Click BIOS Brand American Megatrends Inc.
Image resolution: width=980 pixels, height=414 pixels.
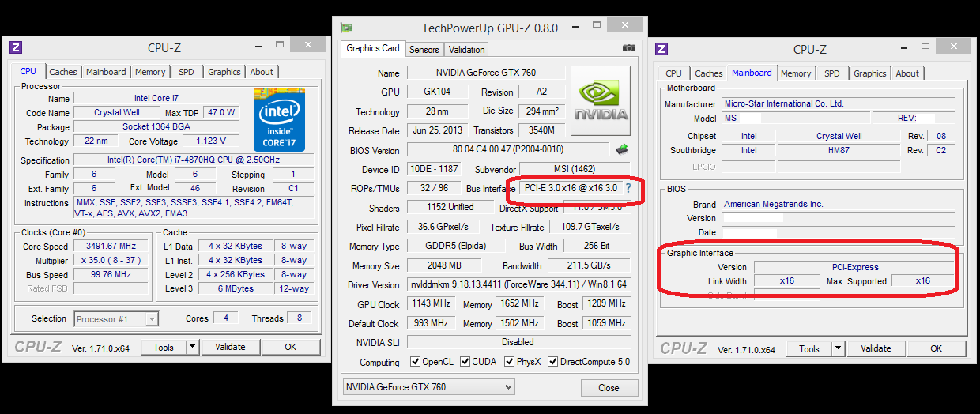tap(838, 204)
